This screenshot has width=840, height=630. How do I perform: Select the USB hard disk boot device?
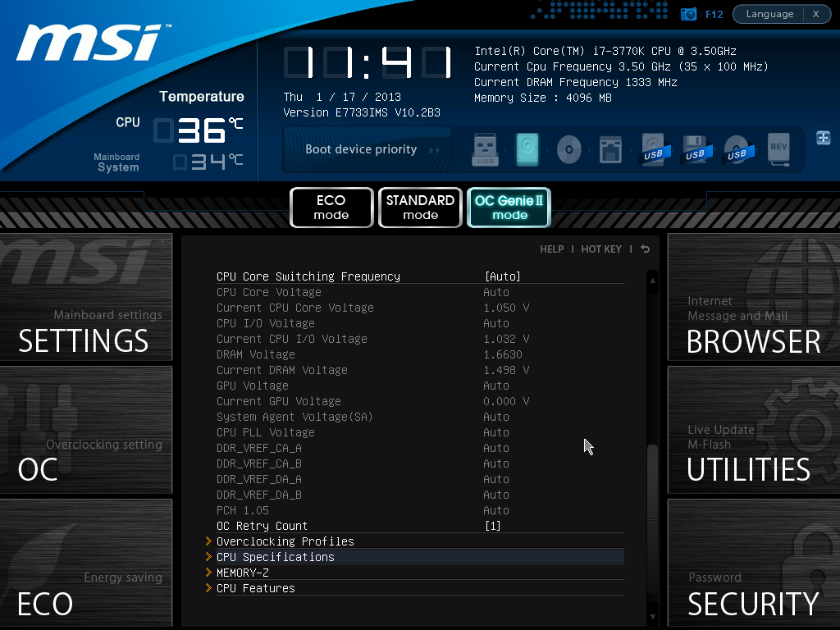pos(654,149)
